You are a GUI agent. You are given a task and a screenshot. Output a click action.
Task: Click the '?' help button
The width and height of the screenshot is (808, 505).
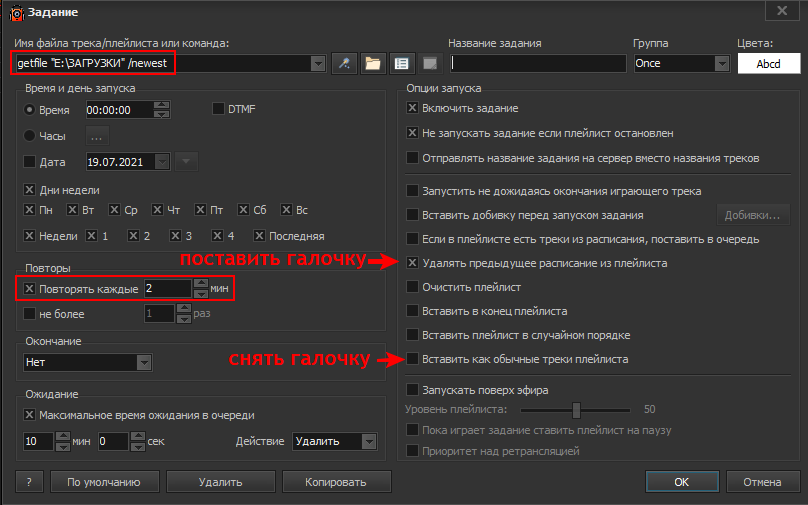(29, 481)
